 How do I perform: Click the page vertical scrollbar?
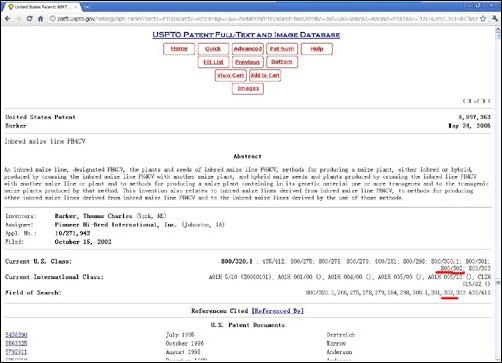(x=498, y=193)
